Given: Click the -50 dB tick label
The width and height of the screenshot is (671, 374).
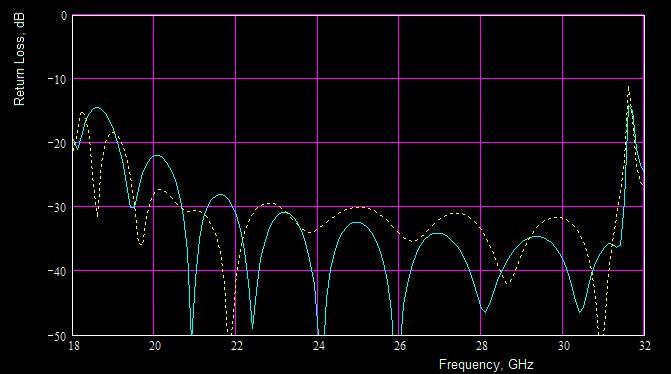Looking at the screenshot, I should tap(57, 336).
